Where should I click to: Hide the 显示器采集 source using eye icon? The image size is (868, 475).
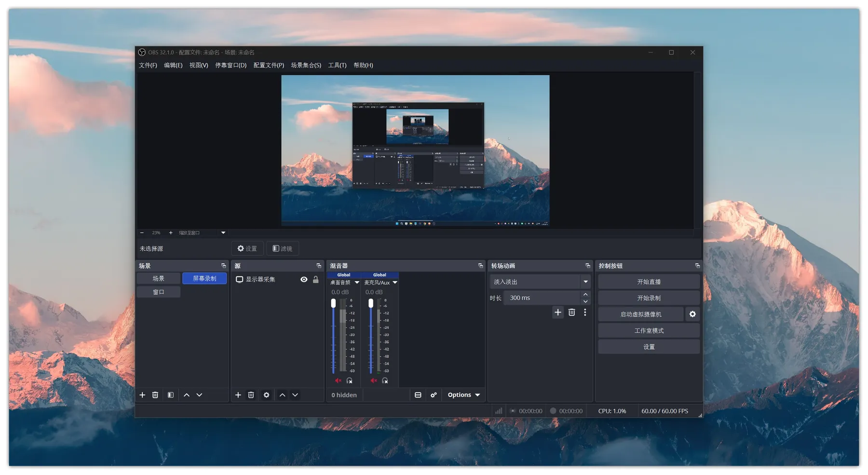(304, 279)
